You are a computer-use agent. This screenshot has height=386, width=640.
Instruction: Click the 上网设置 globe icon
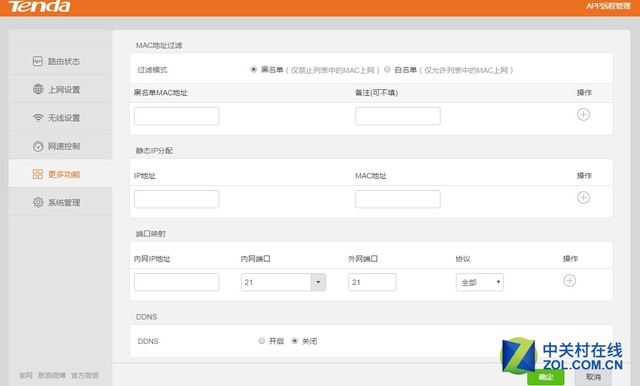tap(38, 89)
